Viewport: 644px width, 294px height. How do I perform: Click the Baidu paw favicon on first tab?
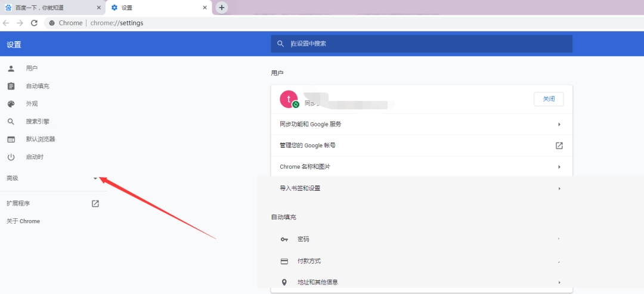(8, 8)
